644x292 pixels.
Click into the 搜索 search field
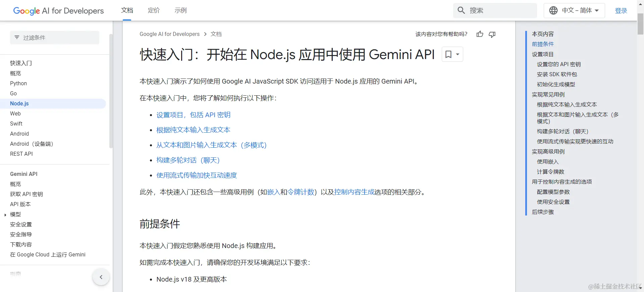495,10
